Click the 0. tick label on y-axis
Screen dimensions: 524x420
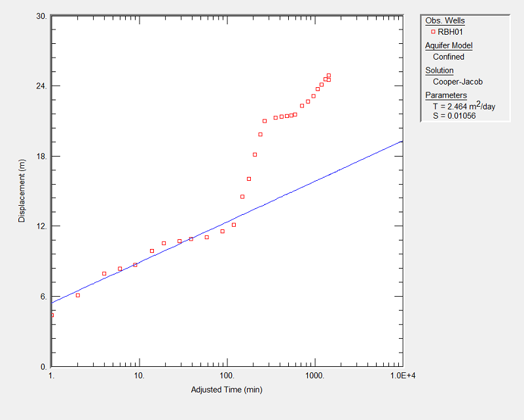tap(43, 367)
